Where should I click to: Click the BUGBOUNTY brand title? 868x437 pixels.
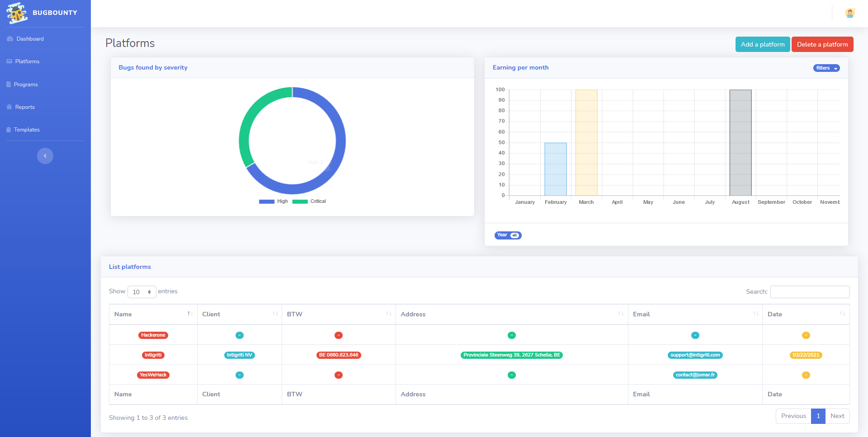pos(55,13)
